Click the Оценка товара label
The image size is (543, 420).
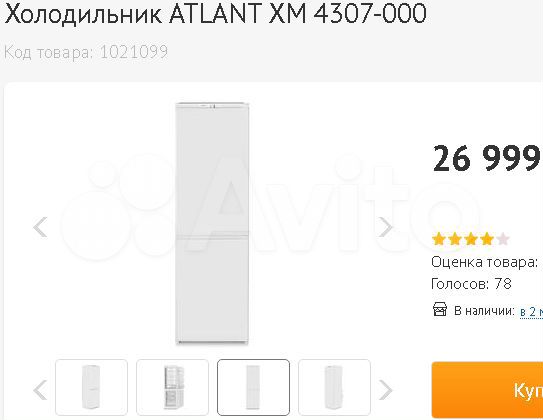click(x=484, y=262)
